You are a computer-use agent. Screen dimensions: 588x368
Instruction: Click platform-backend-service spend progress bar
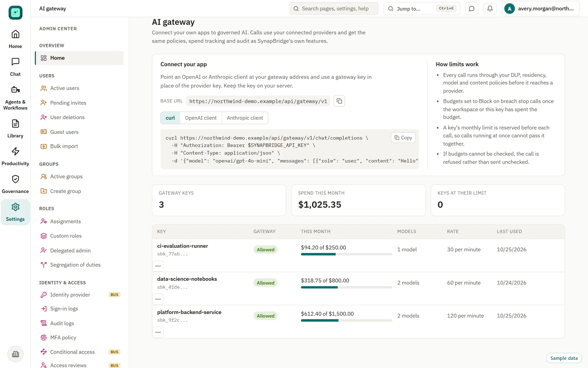click(x=347, y=321)
